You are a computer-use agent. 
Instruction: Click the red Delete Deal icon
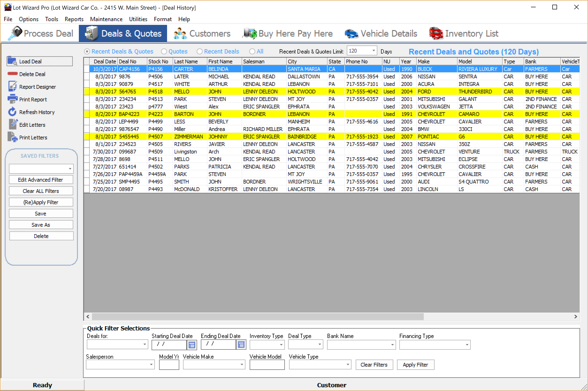[12, 74]
